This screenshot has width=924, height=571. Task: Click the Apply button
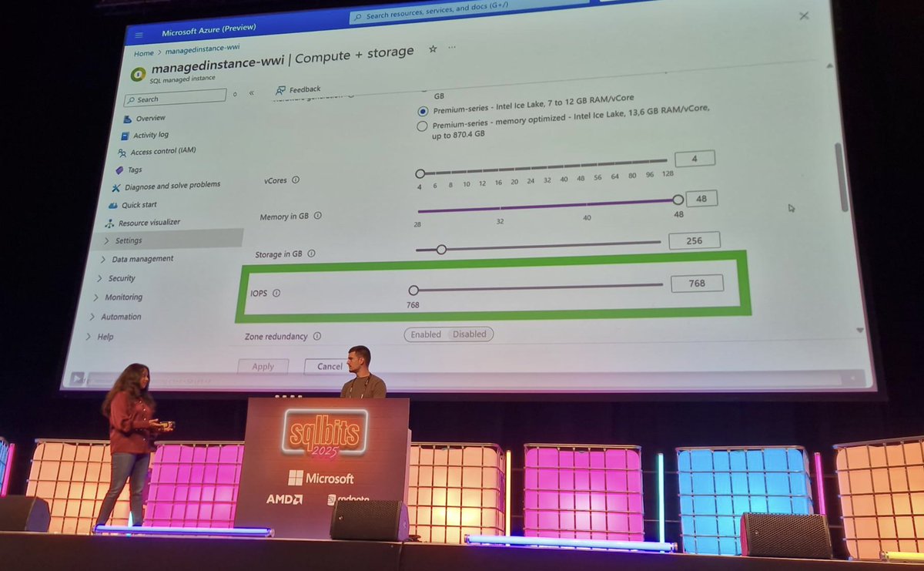(x=263, y=367)
